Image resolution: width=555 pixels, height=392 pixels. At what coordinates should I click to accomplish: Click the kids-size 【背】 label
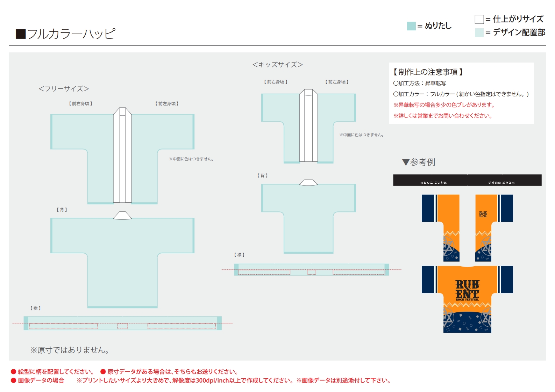pyautogui.click(x=263, y=175)
